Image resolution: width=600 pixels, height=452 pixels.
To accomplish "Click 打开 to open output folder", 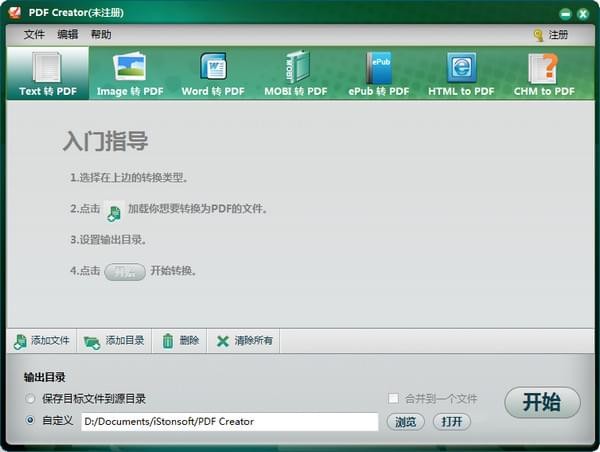I will (452, 422).
